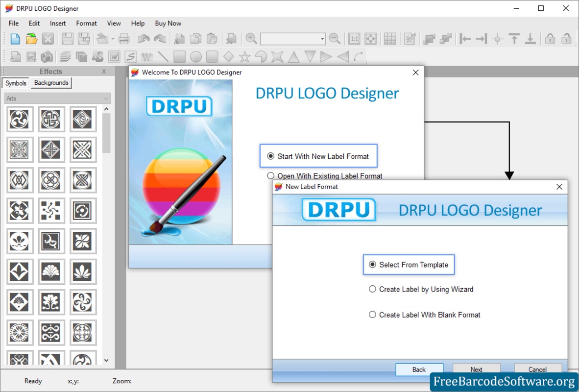Click the Open folder icon

tap(31, 39)
